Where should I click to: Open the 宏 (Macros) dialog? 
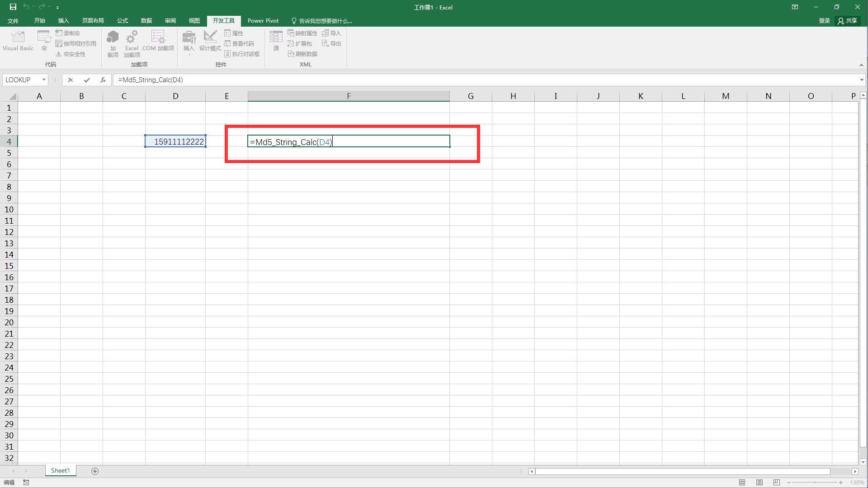(43, 41)
